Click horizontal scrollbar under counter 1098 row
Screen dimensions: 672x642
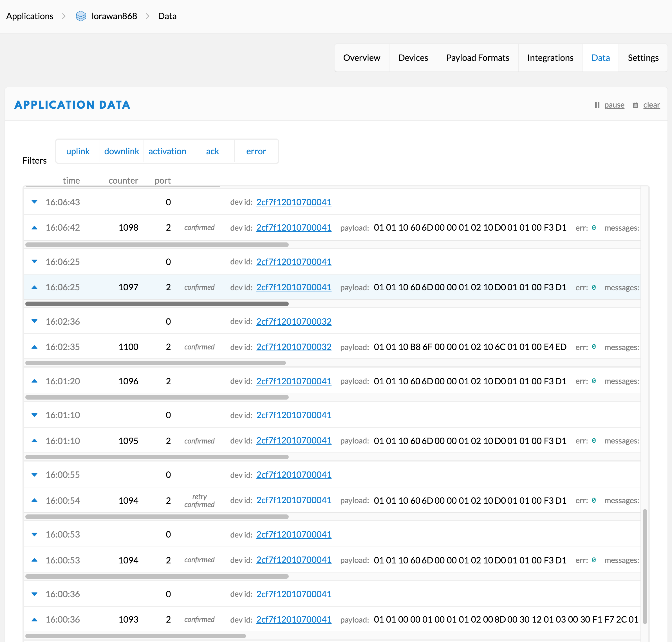157,245
